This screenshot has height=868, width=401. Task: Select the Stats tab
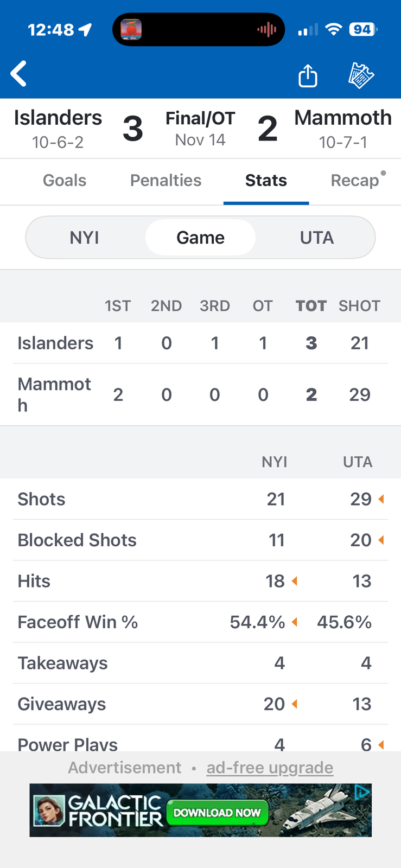pos(266,181)
